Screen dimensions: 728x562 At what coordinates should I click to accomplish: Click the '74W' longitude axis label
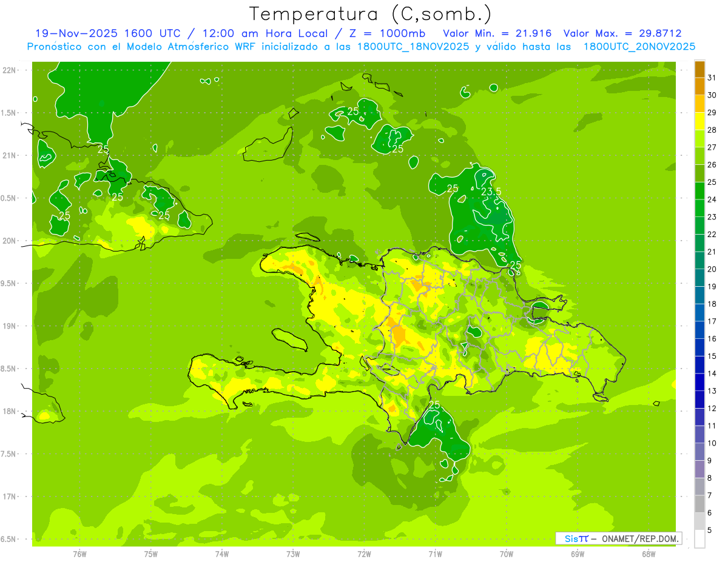point(222,554)
